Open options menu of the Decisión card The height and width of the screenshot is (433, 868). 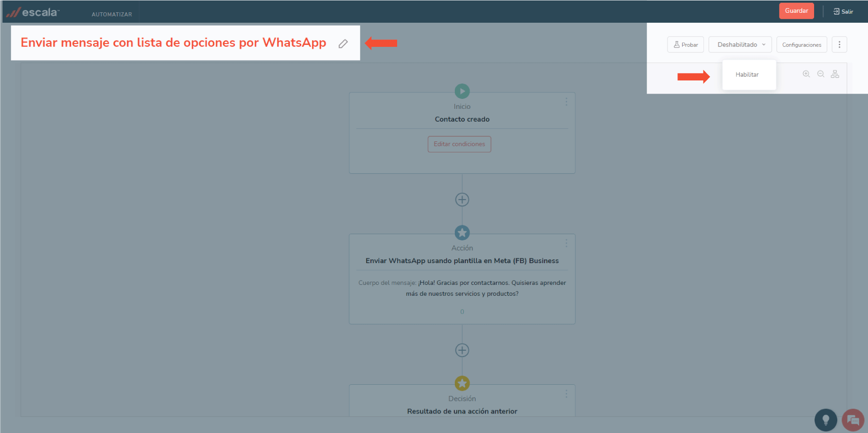click(566, 394)
